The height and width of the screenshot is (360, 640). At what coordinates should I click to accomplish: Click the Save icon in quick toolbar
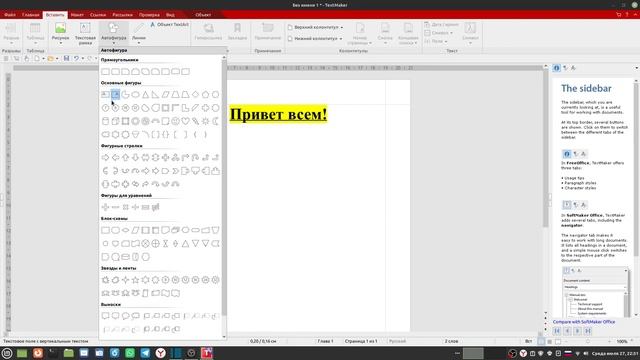[x=66, y=59]
